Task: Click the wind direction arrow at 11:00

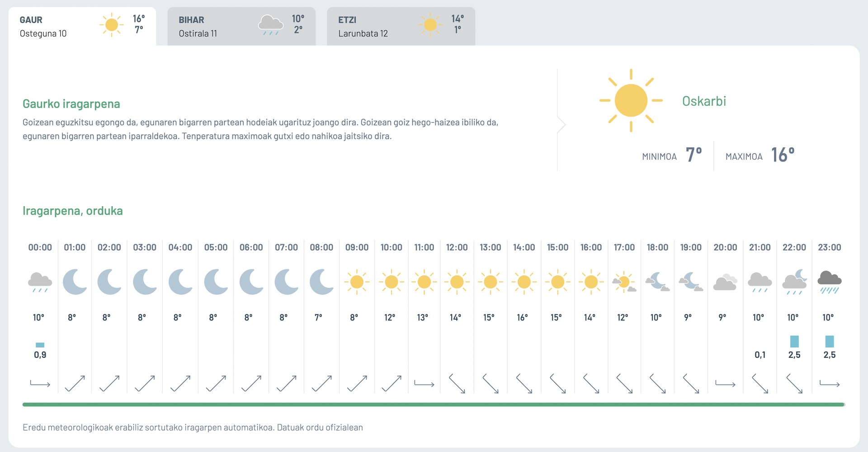Action: (424, 384)
